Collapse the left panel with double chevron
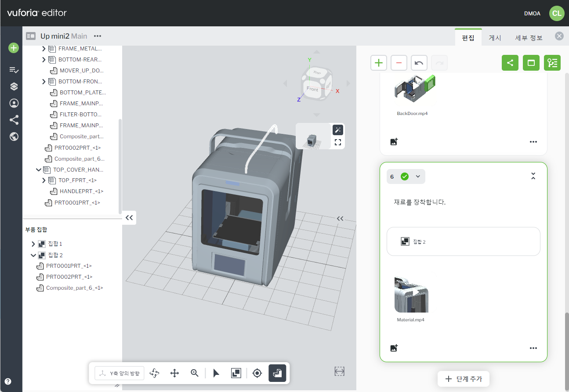The image size is (569, 392). click(129, 217)
